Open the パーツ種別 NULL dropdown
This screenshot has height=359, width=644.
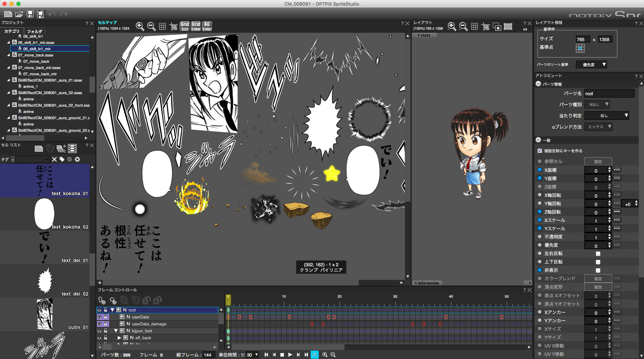point(597,104)
